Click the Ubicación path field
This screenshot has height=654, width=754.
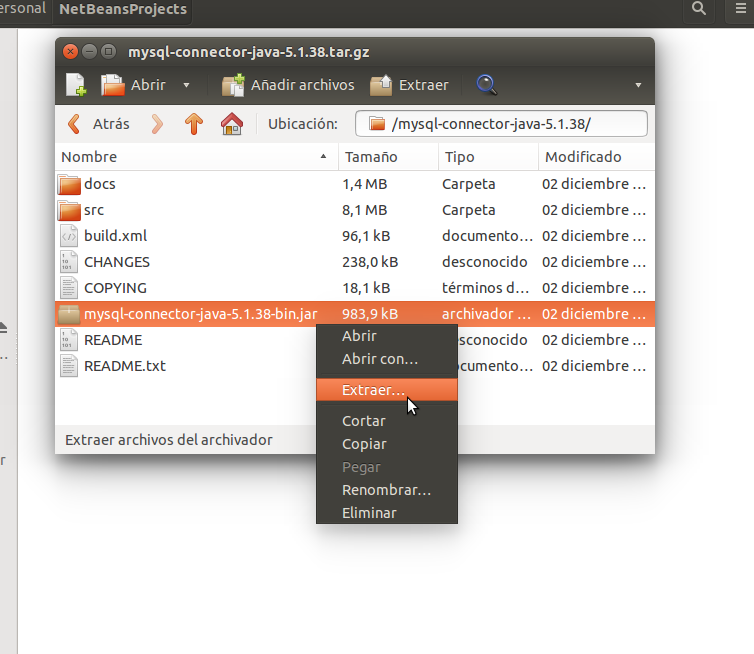[x=501, y=124]
